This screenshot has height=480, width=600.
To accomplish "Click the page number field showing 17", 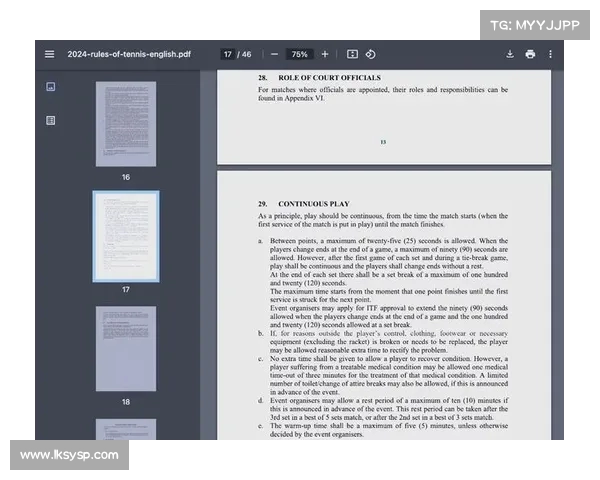I will 228,54.
